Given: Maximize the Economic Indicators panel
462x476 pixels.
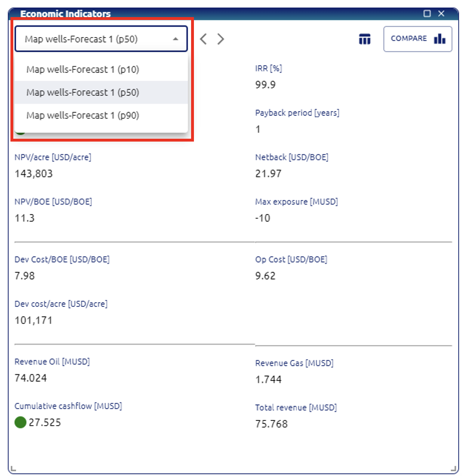Looking at the screenshot, I should point(427,14).
